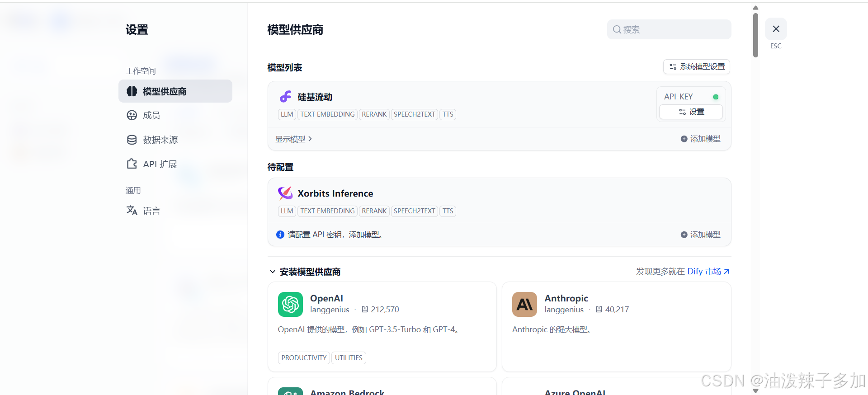Click the install-count icon beside 212,570
The width and height of the screenshot is (868, 395).
pos(365,309)
